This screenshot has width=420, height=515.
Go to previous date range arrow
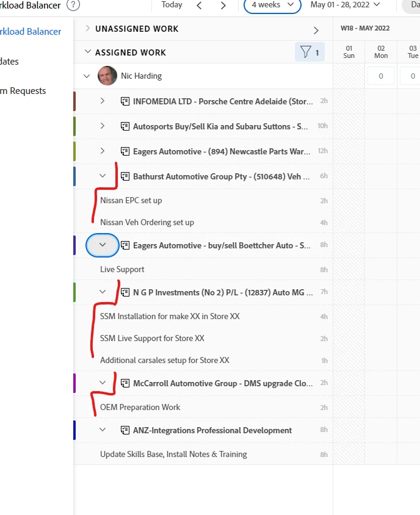(199, 5)
